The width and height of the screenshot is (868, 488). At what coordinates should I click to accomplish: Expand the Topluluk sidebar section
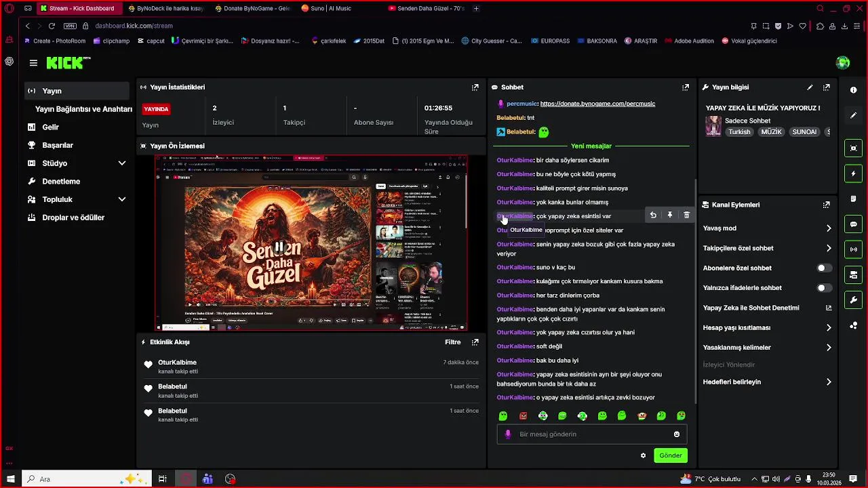tap(122, 199)
